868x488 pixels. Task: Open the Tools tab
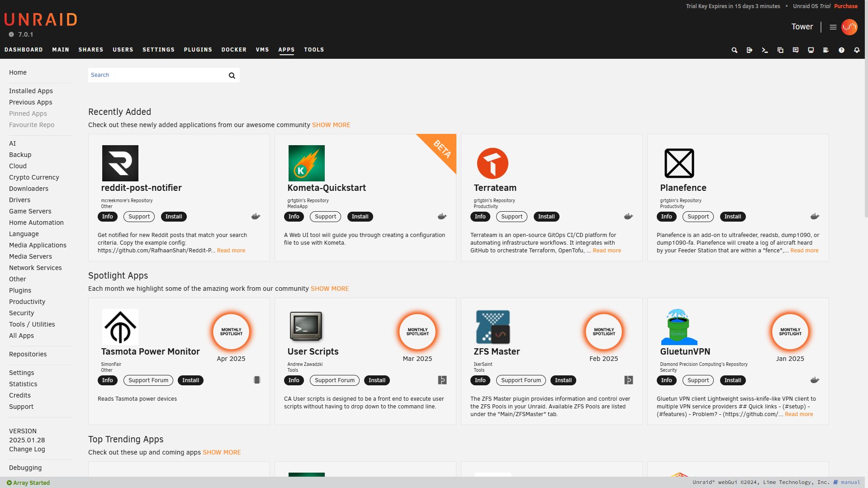(314, 50)
